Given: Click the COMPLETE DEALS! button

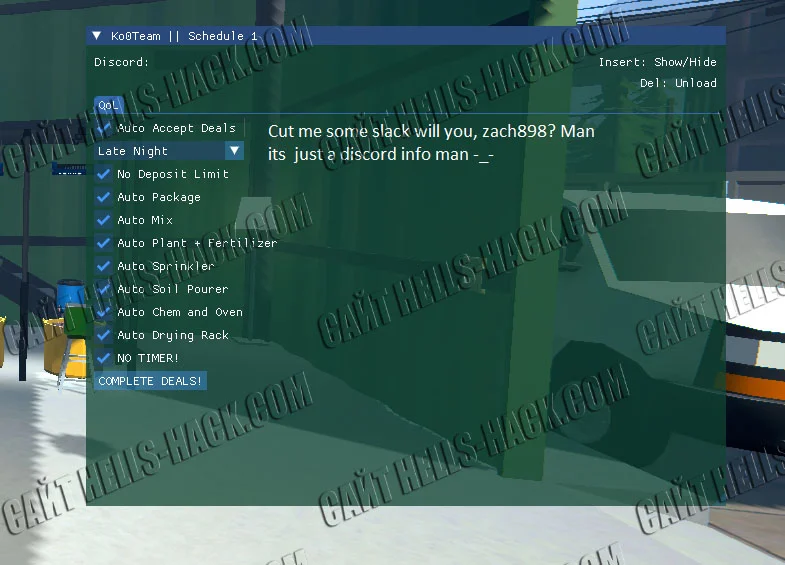Looking at the screenshot, I should (150, 381).
